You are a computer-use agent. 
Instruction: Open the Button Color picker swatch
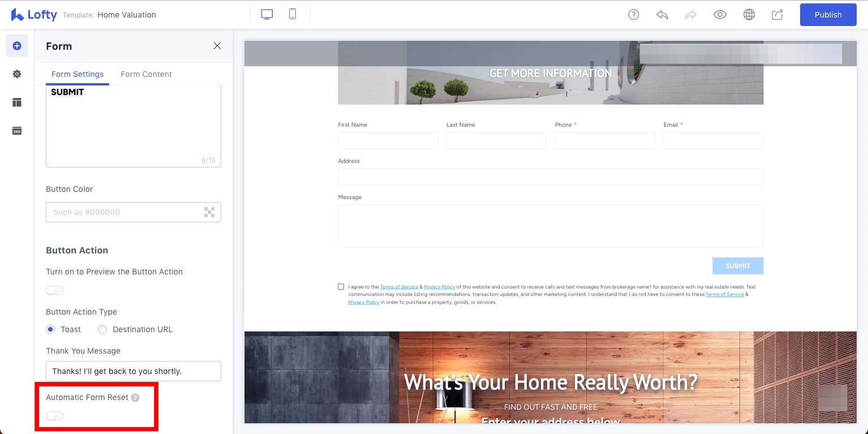point(209,212)
